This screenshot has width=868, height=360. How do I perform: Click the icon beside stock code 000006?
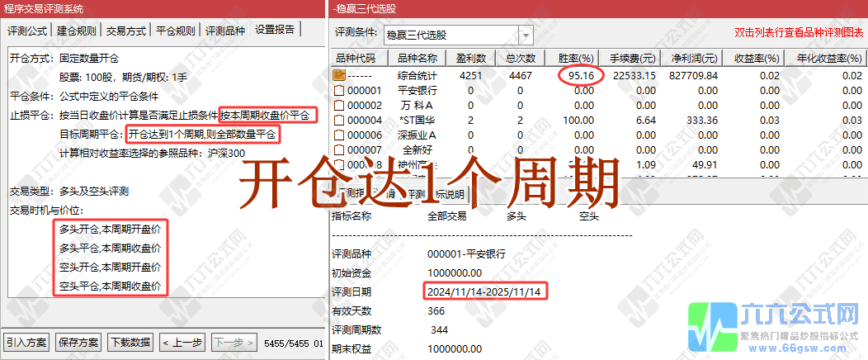[x=338, y=135]
